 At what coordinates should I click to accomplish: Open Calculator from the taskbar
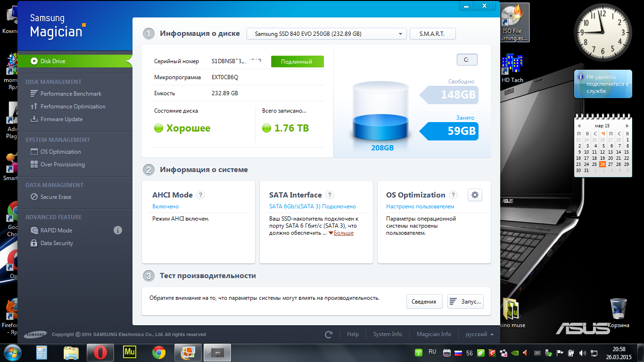(x=42, y=352)
